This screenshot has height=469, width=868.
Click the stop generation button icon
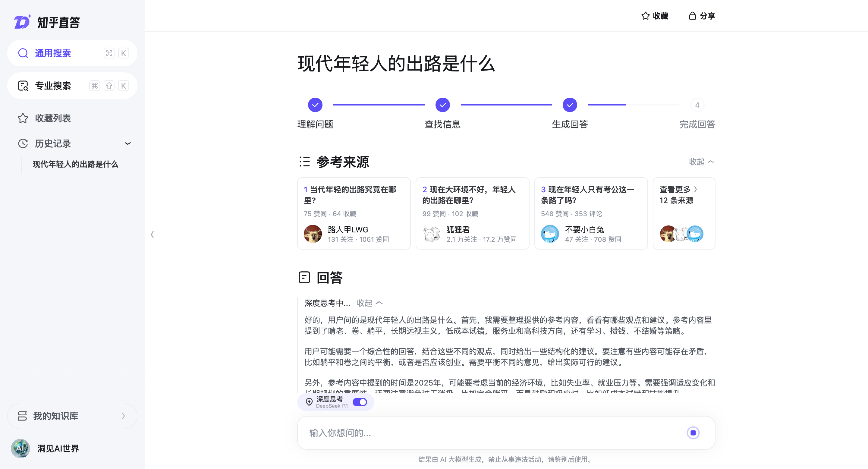693,433
